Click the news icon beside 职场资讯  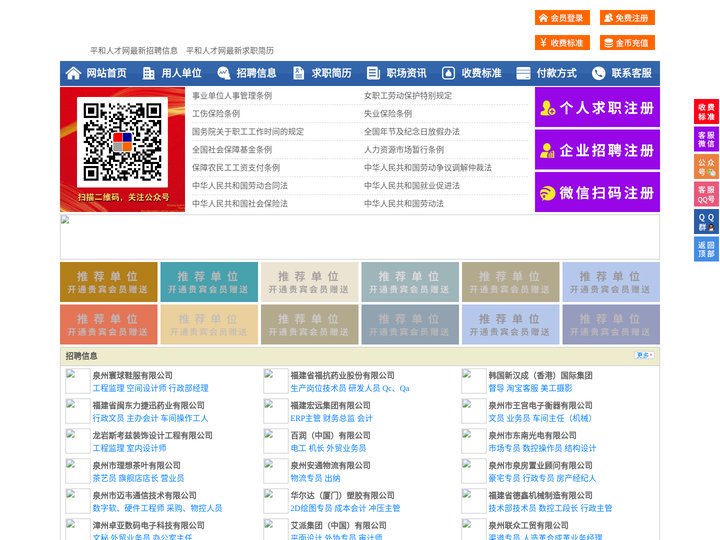coord(373,73)
